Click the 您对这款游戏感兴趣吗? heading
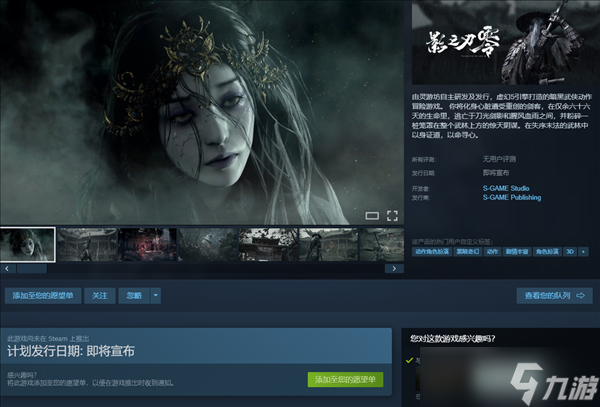Viewport: 600px width, 407px height. (453, 339)
